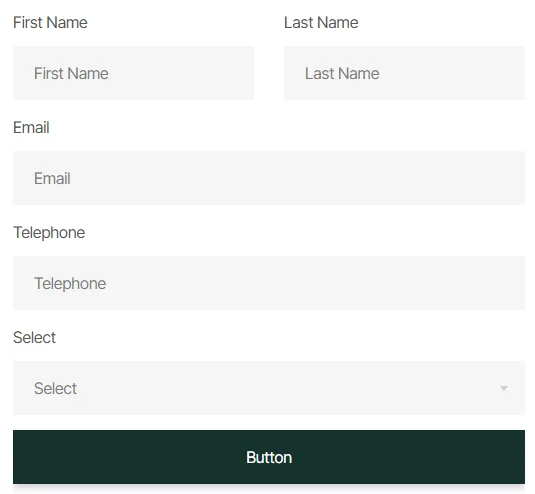Click the dropdown arrow in Select box
This screenshot has height=494, width=535.
click(504, 388)
